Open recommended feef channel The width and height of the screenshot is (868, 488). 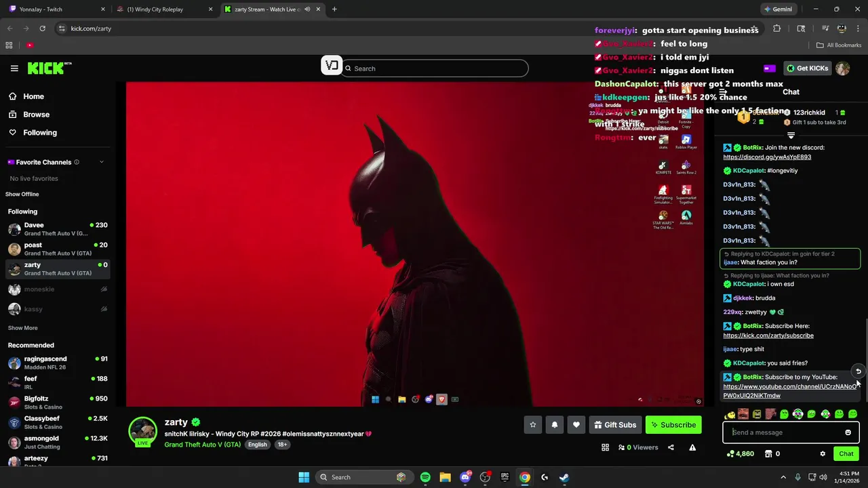(58, 382)
